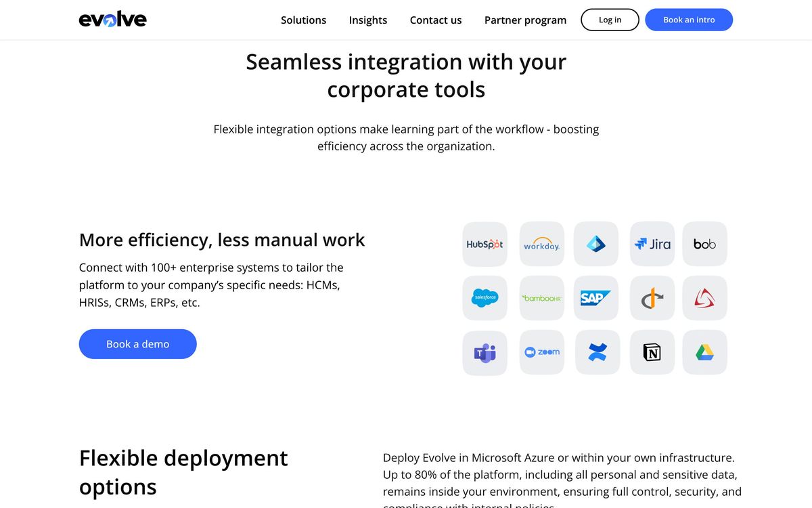The height and width of the screenshot is (508, 812).
Task: Select the Jira integration tile
Action: (x=652, y=244)
